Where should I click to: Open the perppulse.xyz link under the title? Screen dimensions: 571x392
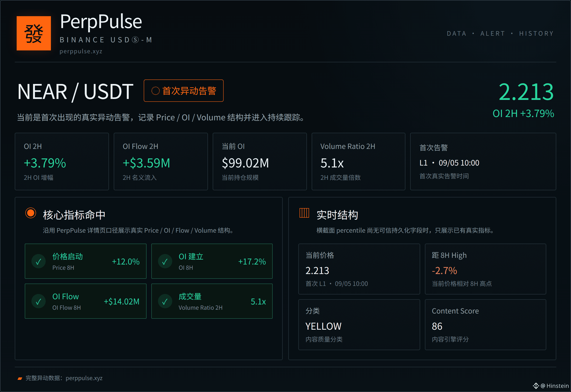point(81,51)
